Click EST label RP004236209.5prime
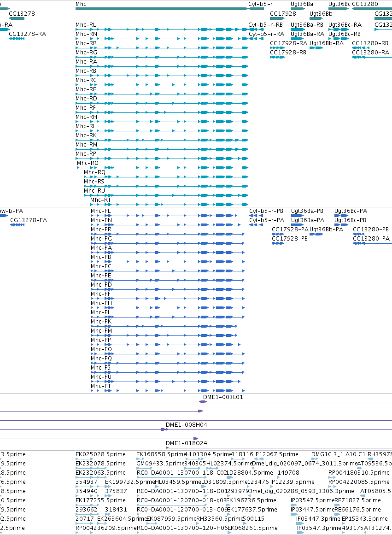This screenshot has width=392, height=535. (106, 528)
